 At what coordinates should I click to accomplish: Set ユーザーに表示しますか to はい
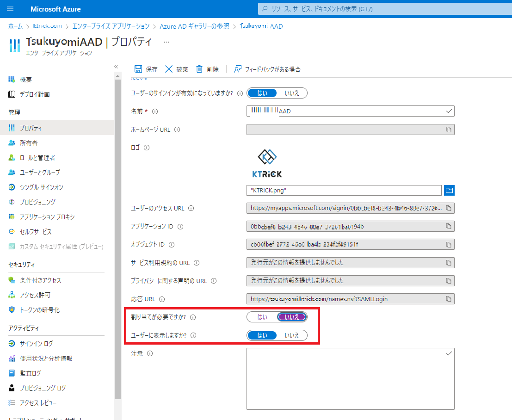262,335
